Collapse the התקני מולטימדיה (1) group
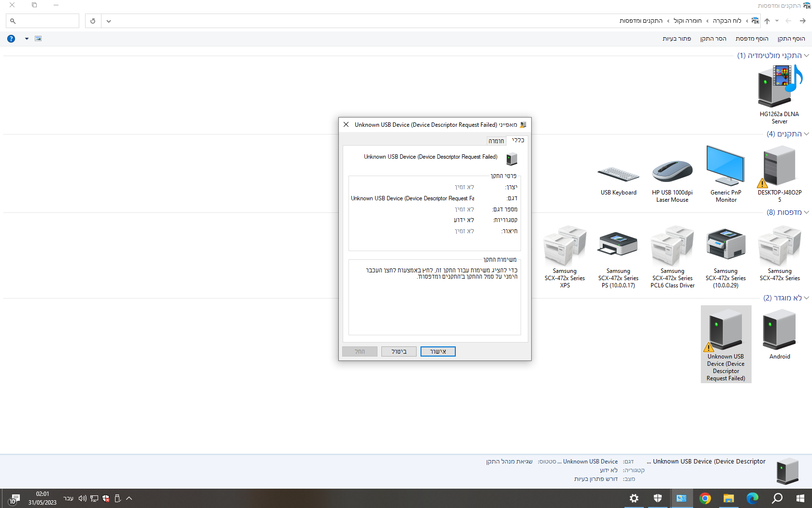 point(806,56)
